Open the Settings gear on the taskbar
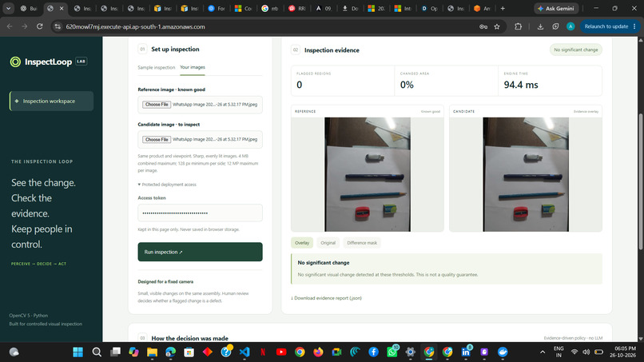This screenshot has width=644, height=362. (411, 352)
